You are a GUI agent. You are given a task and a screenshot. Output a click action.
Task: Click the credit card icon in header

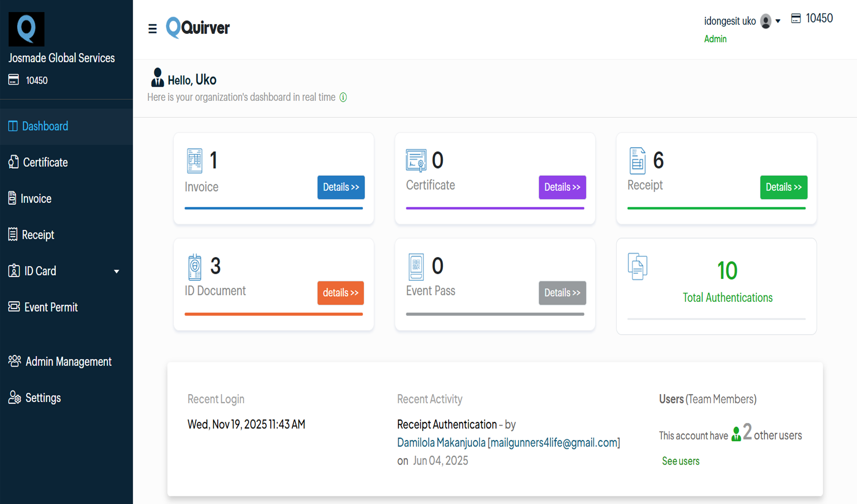[796, 19]
